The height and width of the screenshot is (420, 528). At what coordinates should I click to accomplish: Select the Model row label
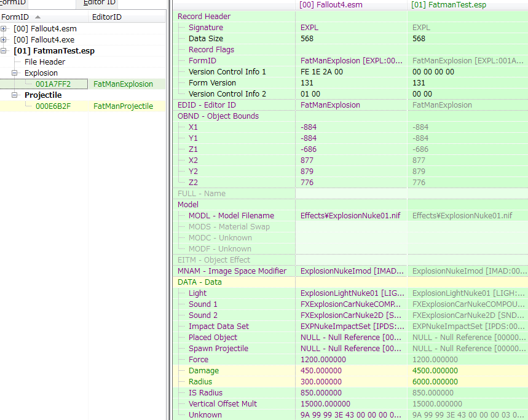(188, 205)
